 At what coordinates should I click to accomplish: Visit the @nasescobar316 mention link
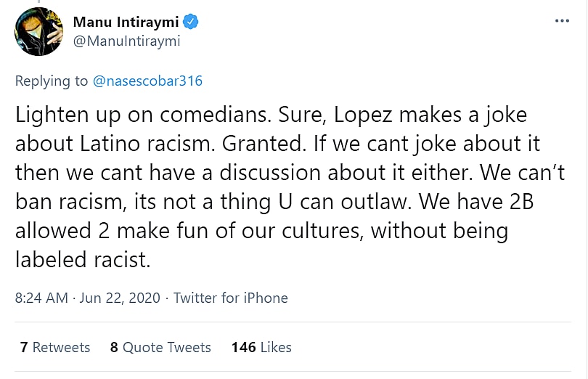147,81
